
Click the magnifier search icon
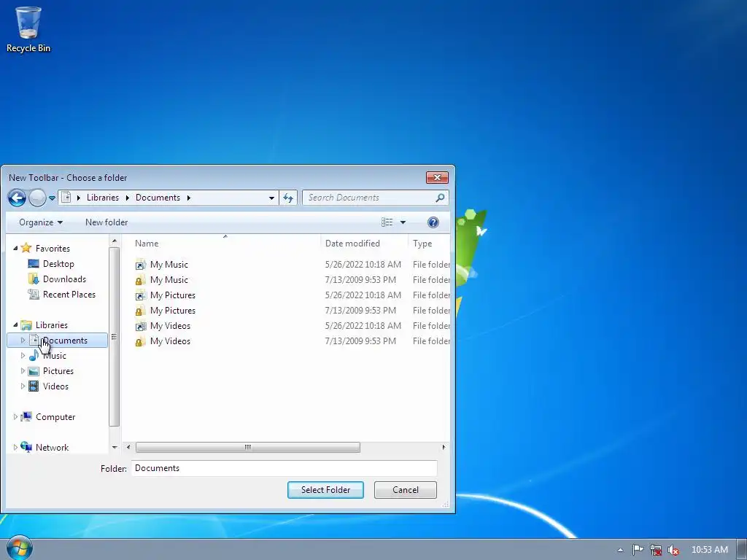click(440, 198)
